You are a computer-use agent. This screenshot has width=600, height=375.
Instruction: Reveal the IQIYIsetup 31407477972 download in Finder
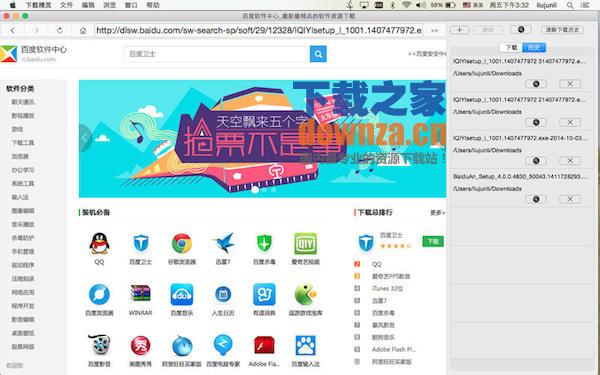pos(536,84)
